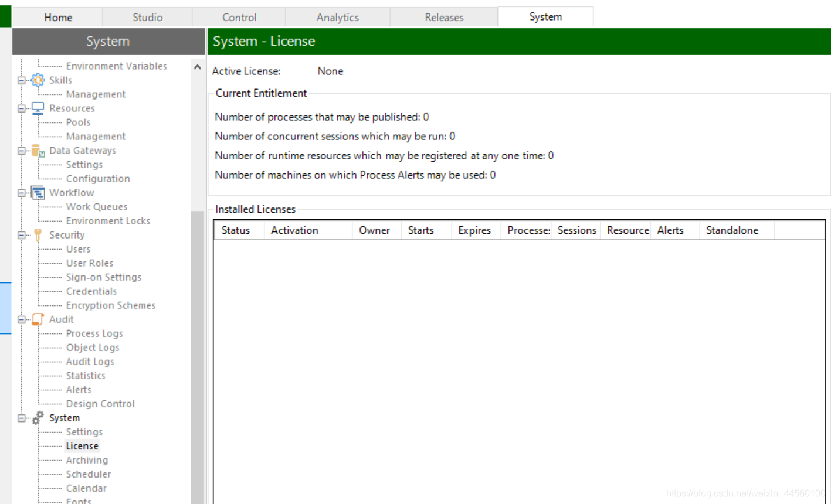Open Settings under Data Gateways
Screen dimensions: 831x504
click(84, 165)
